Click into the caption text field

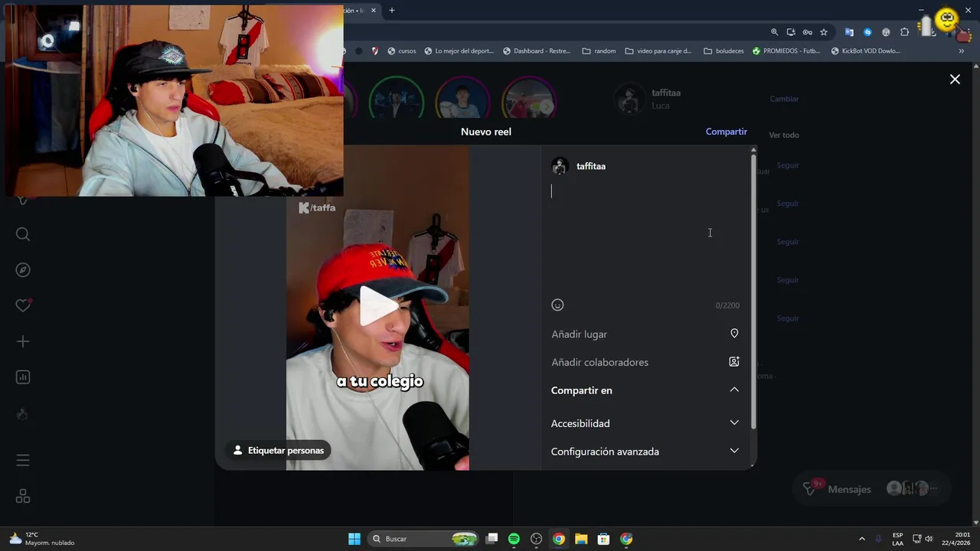[x=645, y=237]
